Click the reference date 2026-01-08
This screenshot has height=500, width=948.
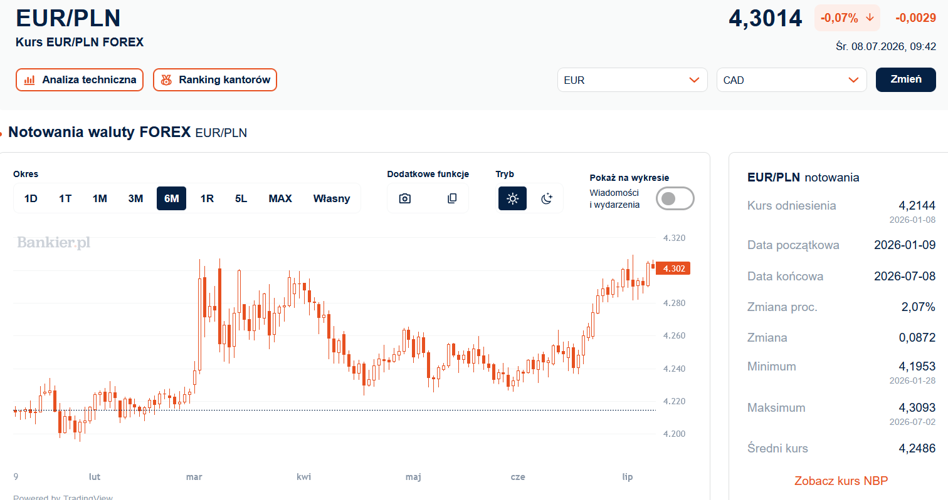912,220
